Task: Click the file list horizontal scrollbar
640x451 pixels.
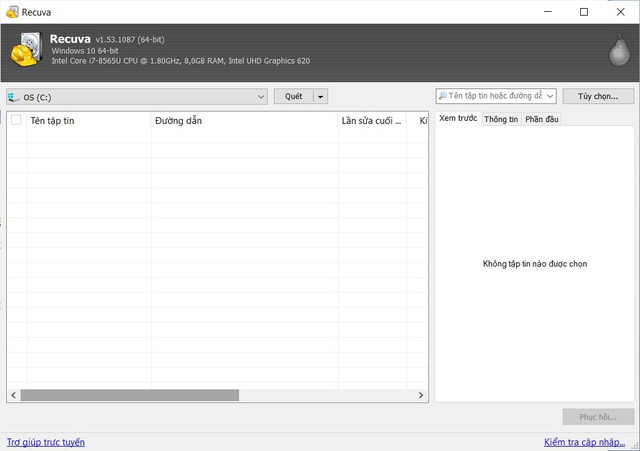Action: pos(130,395)
